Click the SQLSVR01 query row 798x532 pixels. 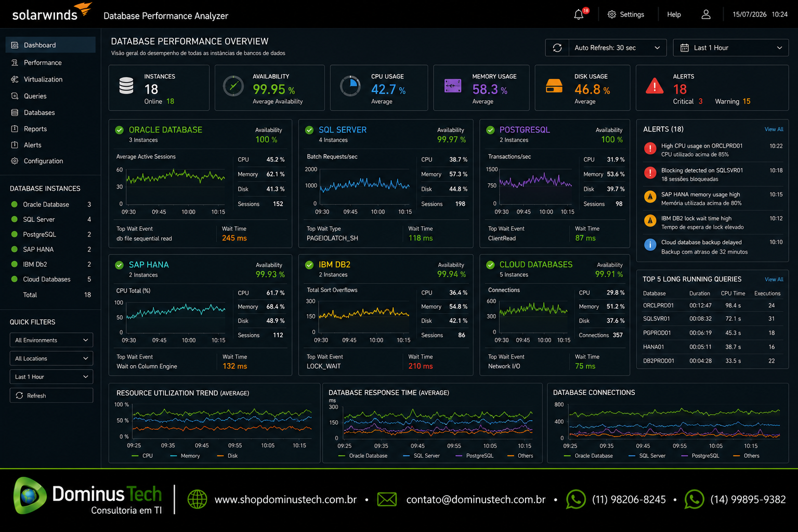click(x=712, y=319)
